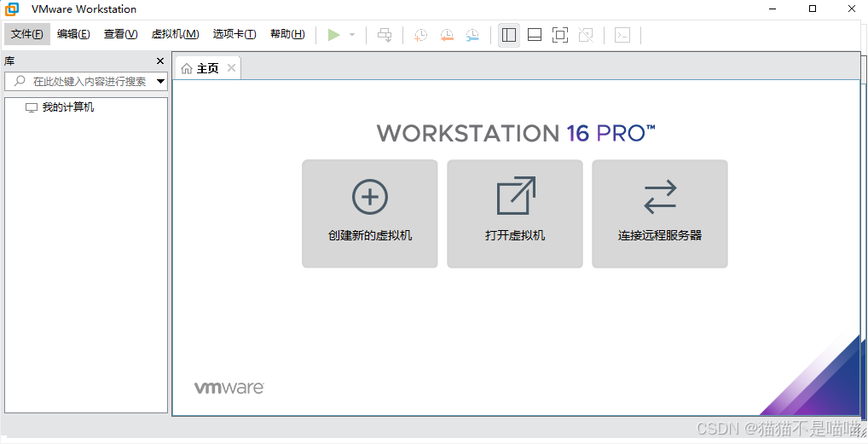The width and height of the screenshot is (868, 444).
Task: Maximize the VMware Workstation window
Action: coord(812,9)
